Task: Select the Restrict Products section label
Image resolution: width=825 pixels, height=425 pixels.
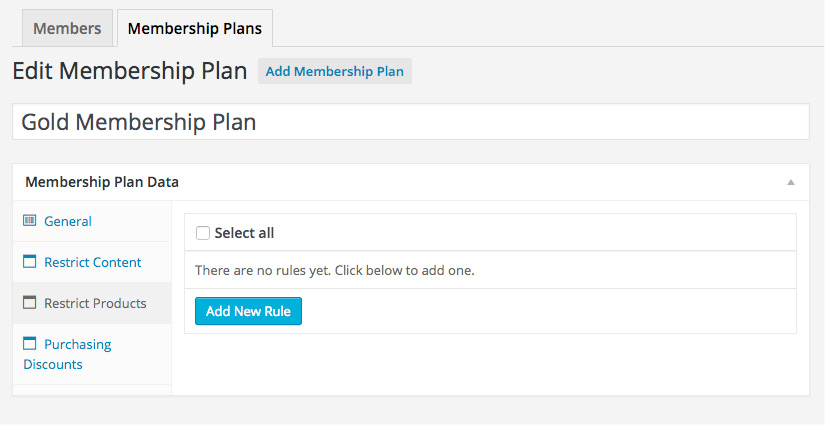Action: (x=95, y=303)
